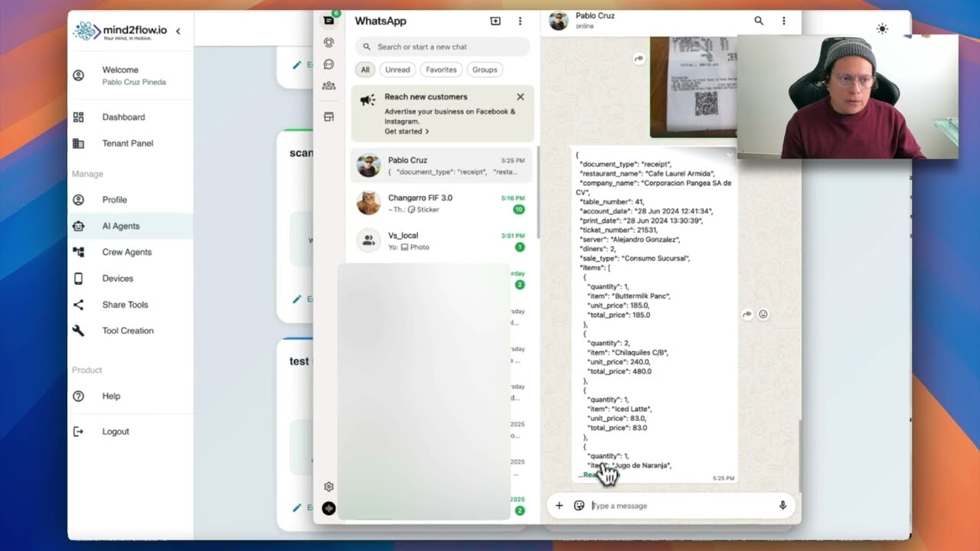Click the microphone voice message icon
This screenshot has width=980, height=551.
[782, 506]
